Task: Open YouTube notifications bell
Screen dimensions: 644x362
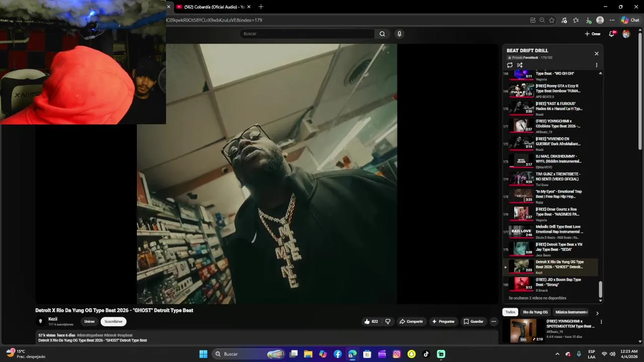Action: click(x=612, y=34)
